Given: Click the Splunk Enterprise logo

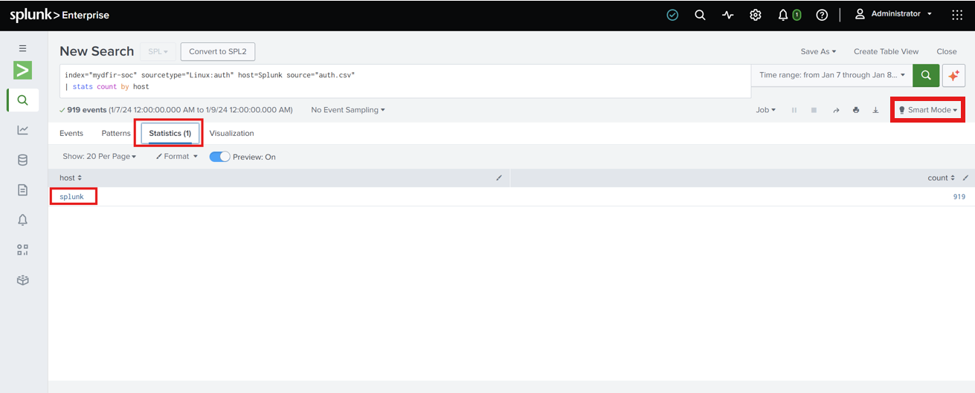Looking at the screenshot, I should click(59, 15).
